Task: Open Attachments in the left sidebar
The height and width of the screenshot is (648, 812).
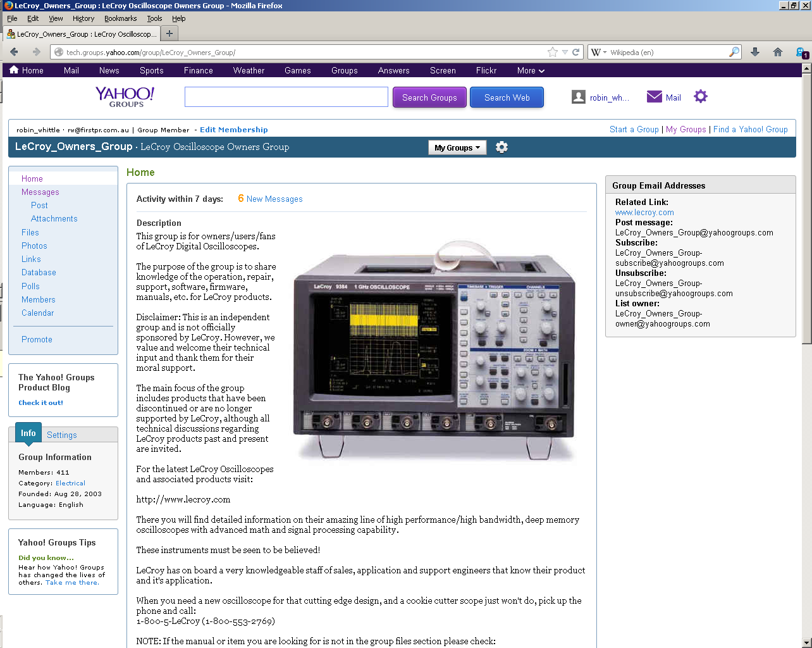Action: pos(54,218)
